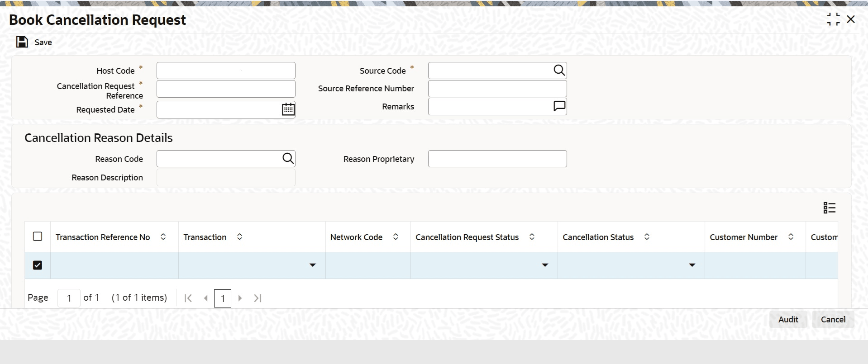Select page 1 in the pagination
Image resolution: width=868 pixels, height=364 pixels.
pyautogui.click(x=223, y=298)
